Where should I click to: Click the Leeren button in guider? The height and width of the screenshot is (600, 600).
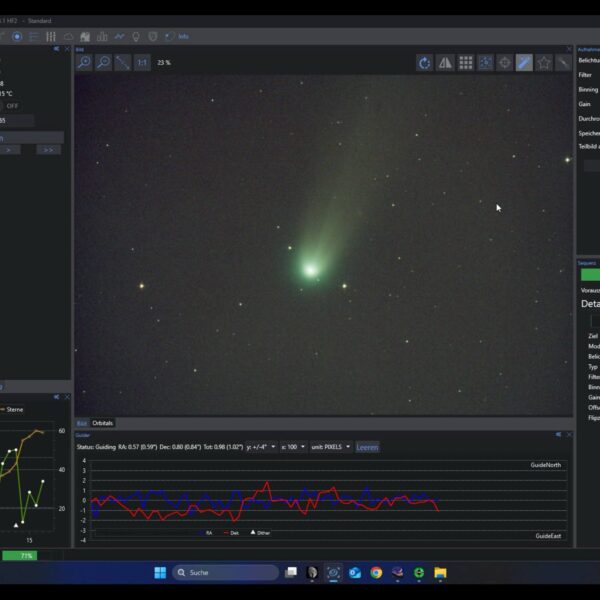[367, 447]
